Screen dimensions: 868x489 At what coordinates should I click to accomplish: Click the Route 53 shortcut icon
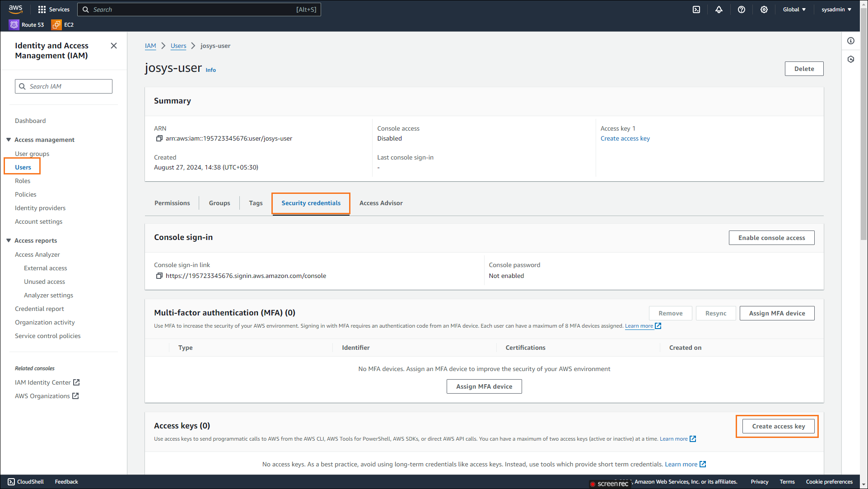point(14,25)
